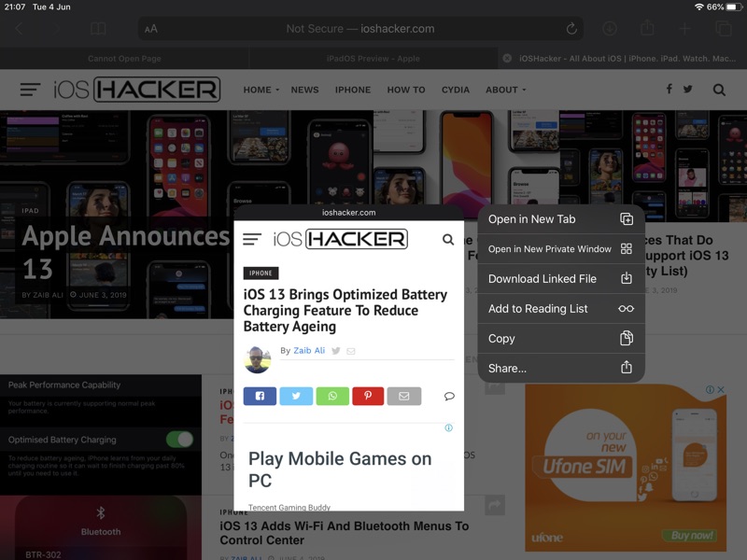The height and width of the screenshot is (560, 747).
Task: Pin the previewed article on Pinterest
Action: click(368, 396)
